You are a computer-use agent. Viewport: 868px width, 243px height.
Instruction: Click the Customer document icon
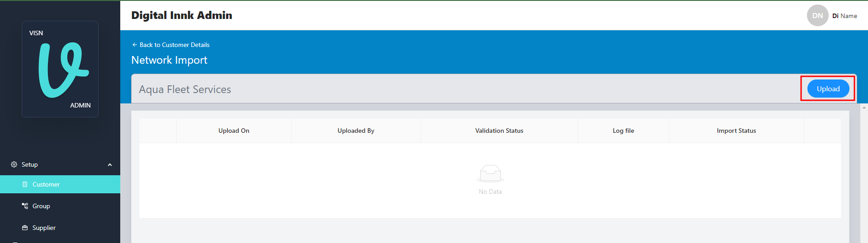pyautogui.click(x=25, y=184)
